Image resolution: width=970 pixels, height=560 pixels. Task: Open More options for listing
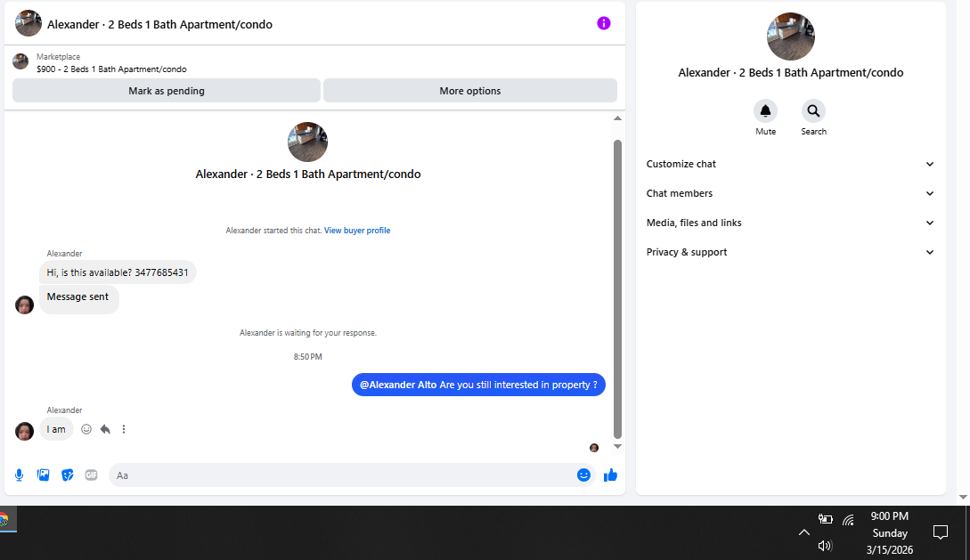click(470, 91)
